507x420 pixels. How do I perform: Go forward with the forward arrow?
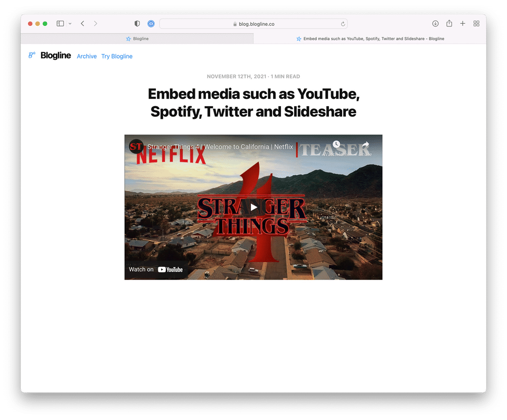[x=96, y=24]
